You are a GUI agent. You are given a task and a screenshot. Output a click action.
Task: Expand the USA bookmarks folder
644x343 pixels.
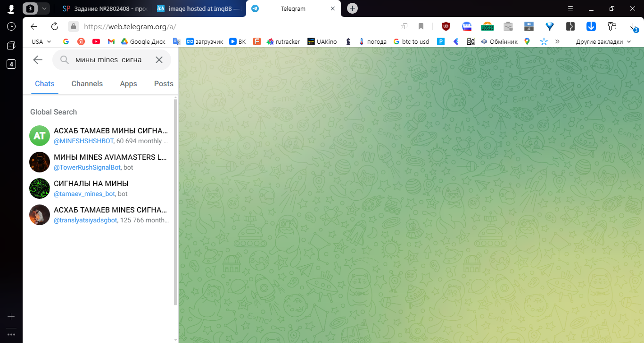(x=41, y=41)
